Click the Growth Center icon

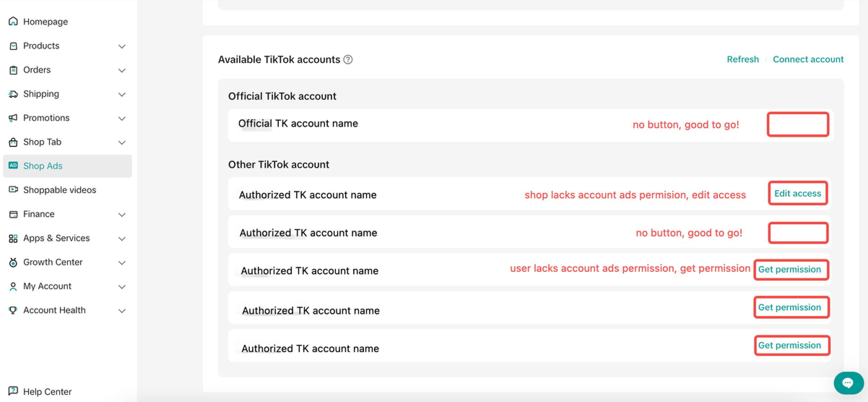pyautogui.click(x=13, y=262)
